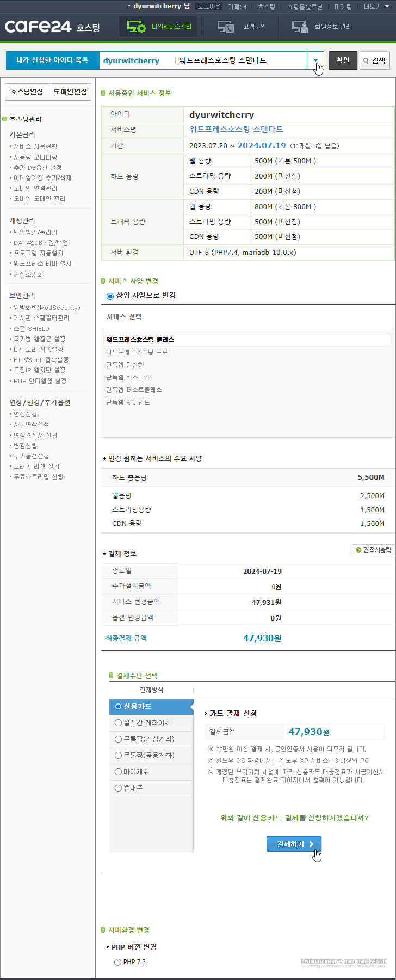Expand the 더보기 menu chevron

(x=386, y=7)
